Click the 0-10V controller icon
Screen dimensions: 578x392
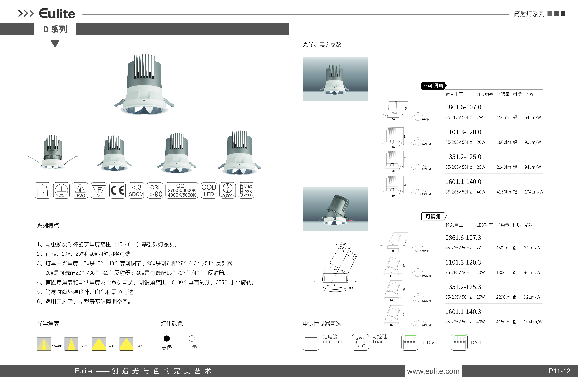coord(410,342)
